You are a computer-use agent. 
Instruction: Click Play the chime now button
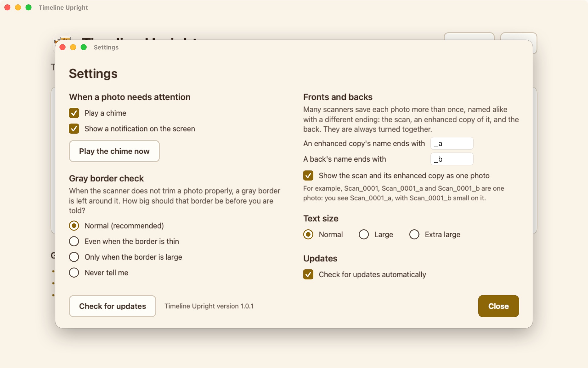coord(114,151)
